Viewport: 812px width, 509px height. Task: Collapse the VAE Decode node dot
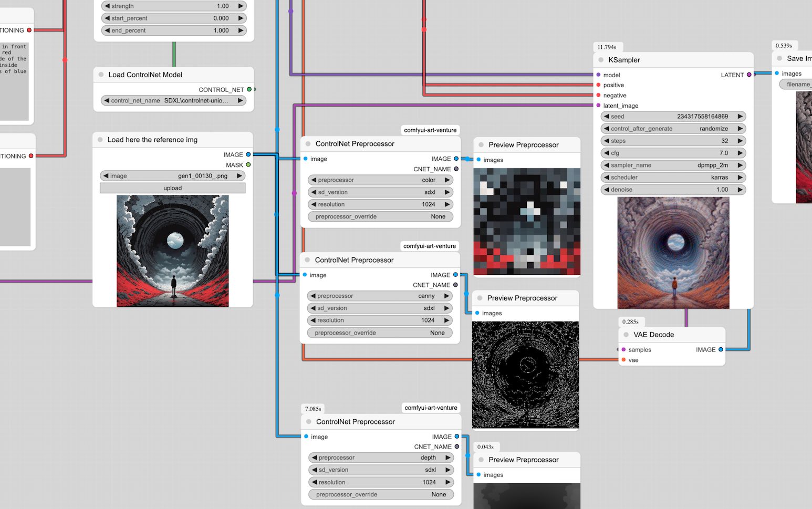point(626,335)
